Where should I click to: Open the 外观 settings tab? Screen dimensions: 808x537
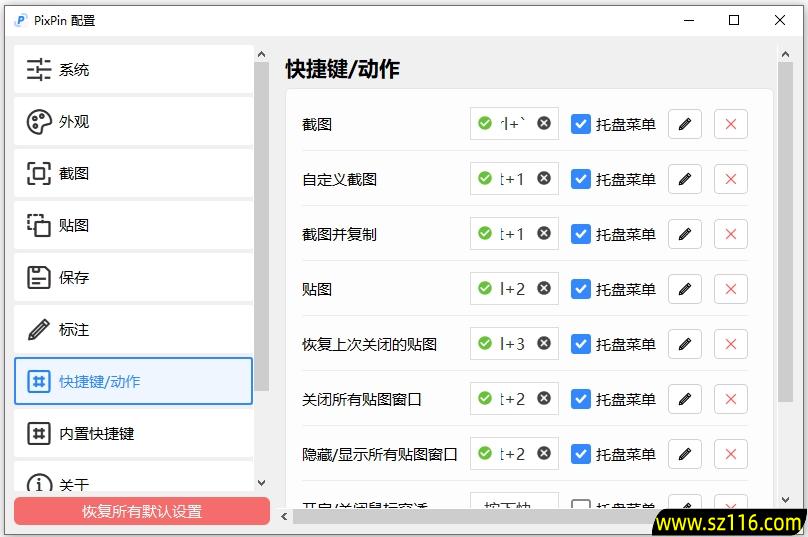[x=133, y=122]
